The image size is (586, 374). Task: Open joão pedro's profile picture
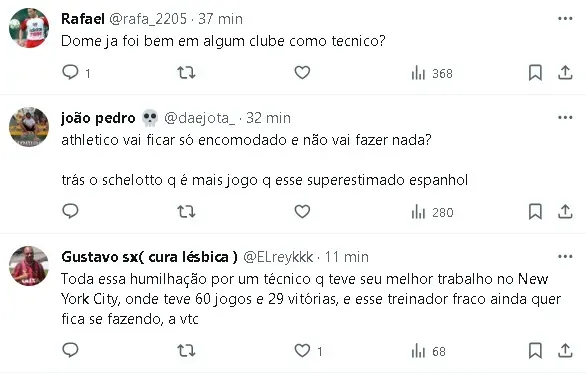click(29, 127)
